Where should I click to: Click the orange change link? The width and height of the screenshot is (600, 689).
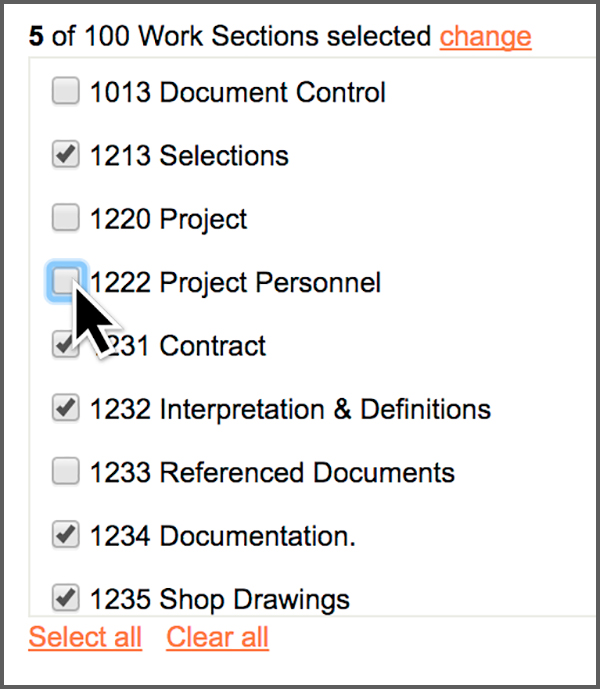click(x=485, y=37)
